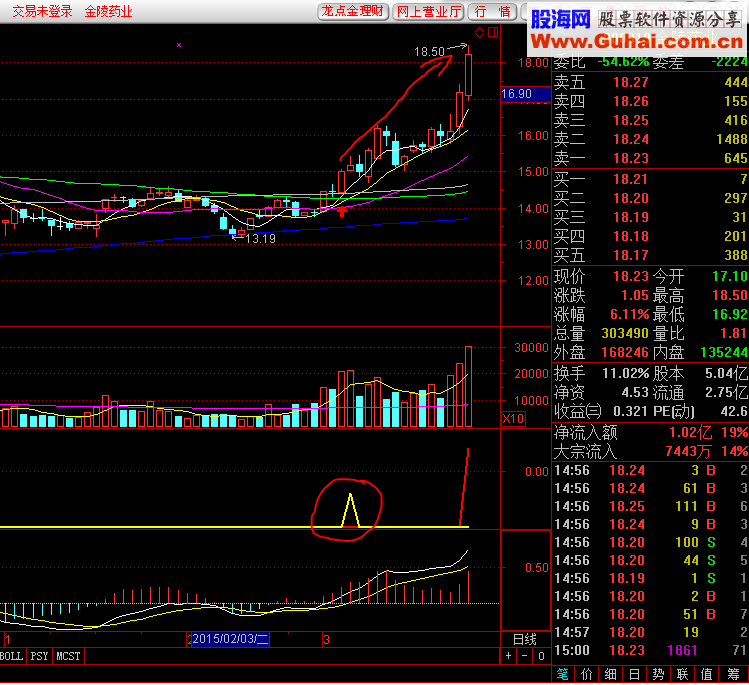This screenshot has width=749, height=685.
Task: Click the split-window icon above the chart
Action: click(x=493, y=32)
